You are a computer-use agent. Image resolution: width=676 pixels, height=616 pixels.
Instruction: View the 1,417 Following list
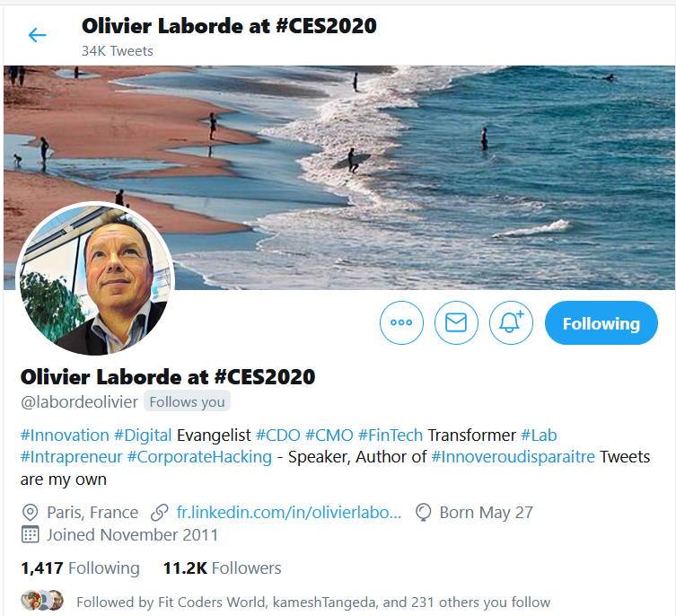point(80,568)
